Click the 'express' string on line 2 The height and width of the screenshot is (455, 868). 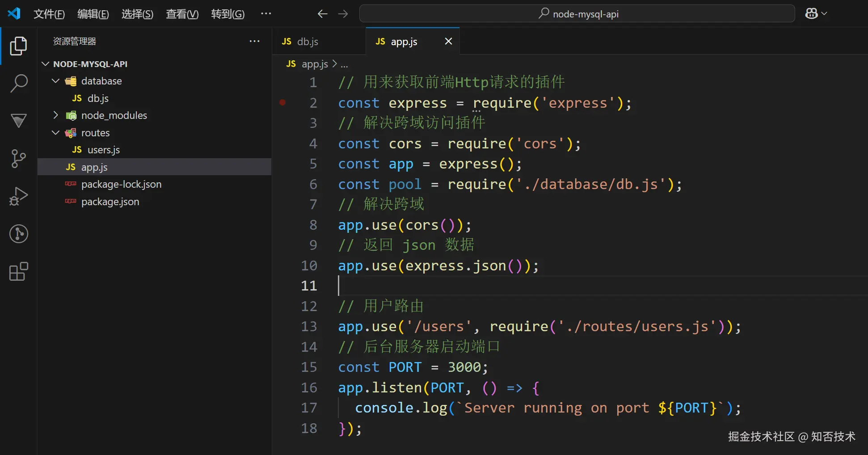pyautogui.click(x=578, y=103)
